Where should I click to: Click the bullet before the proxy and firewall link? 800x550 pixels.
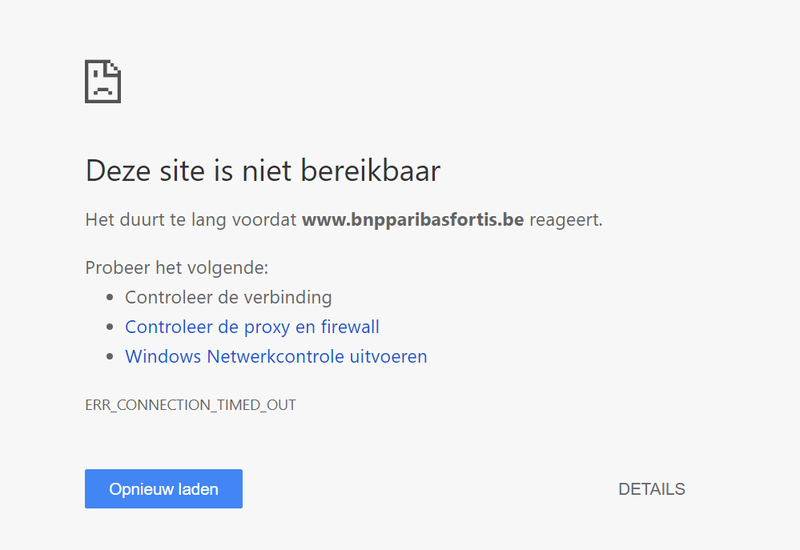point(110,327)
